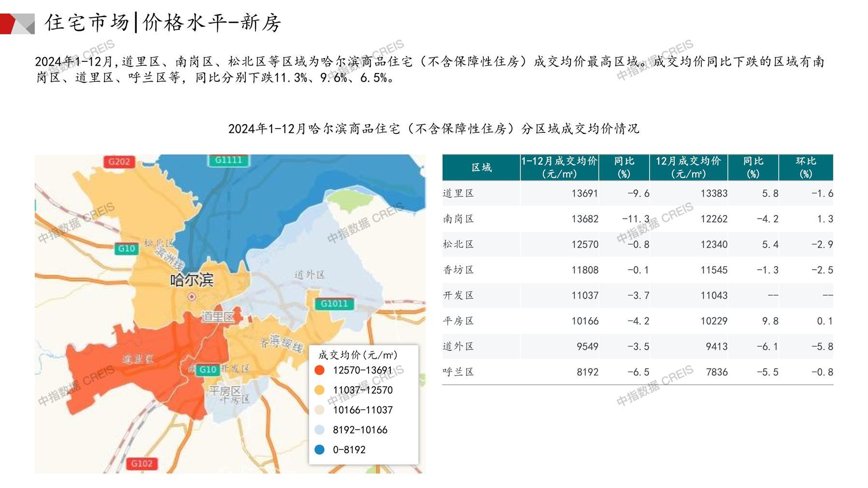Click the 道外区 label on the map
This screenshot has width=868, height=488.
pos(309,275)
